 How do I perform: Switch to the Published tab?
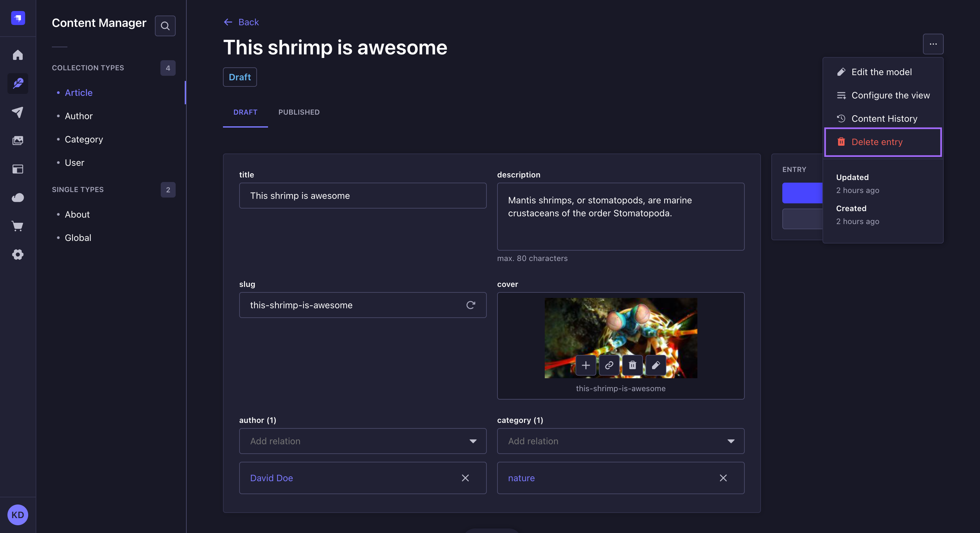299,112
